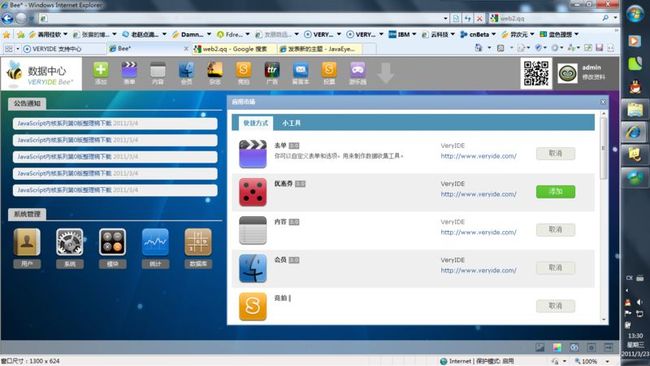
Task: Click the clapperboard icon in 表单 market row
Action: [253, 154]
